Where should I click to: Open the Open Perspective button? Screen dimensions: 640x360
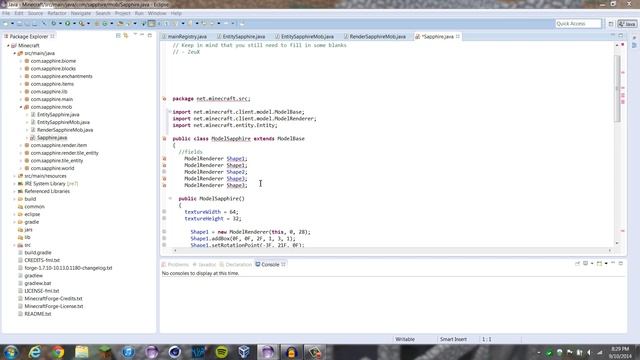[611, 24]
